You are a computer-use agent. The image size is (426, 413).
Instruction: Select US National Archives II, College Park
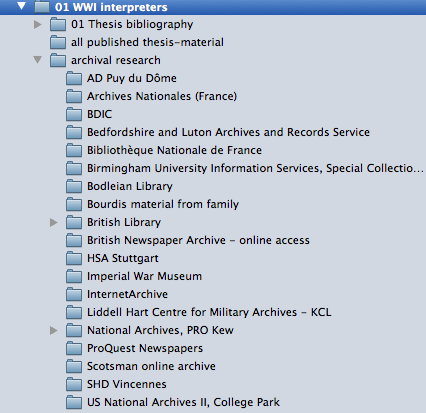[183, 402]
